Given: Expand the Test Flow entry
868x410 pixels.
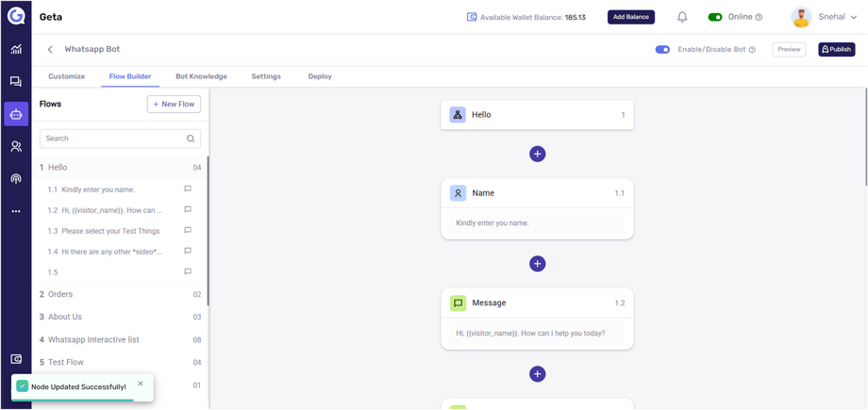Looking at the screenshot, I should [120, 363].
